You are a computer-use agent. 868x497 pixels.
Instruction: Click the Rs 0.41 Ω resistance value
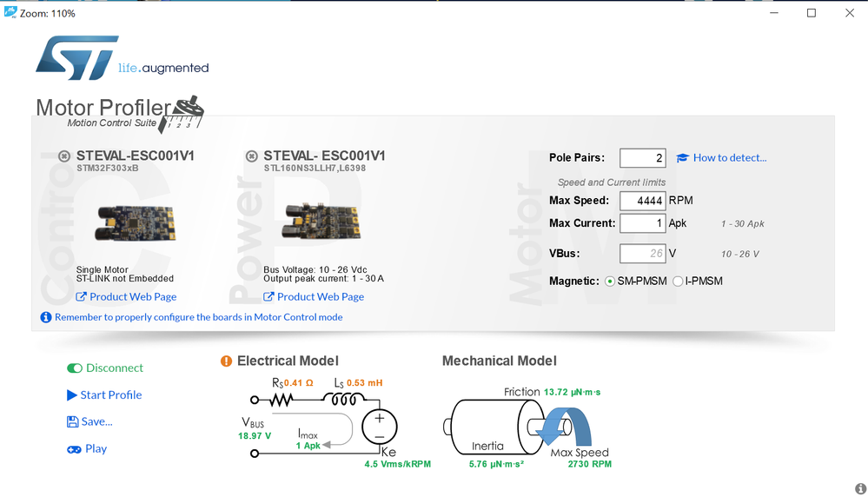point(299,383)
